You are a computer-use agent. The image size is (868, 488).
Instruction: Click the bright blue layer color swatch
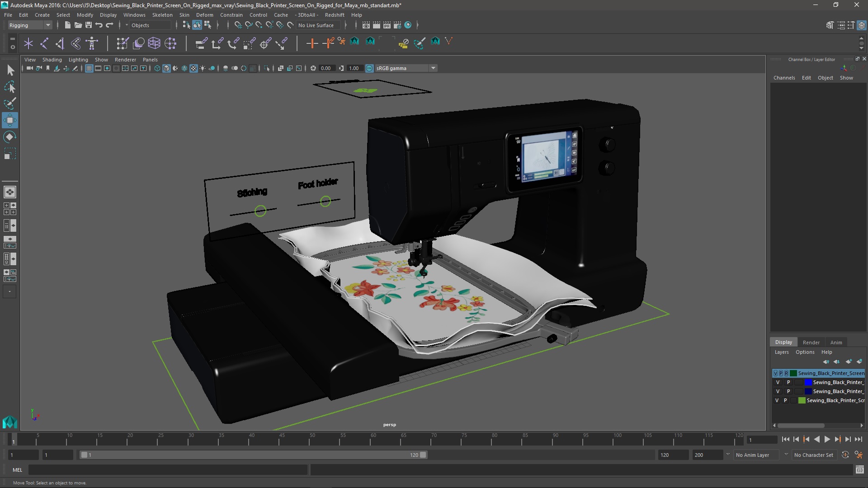pos(808,382)
